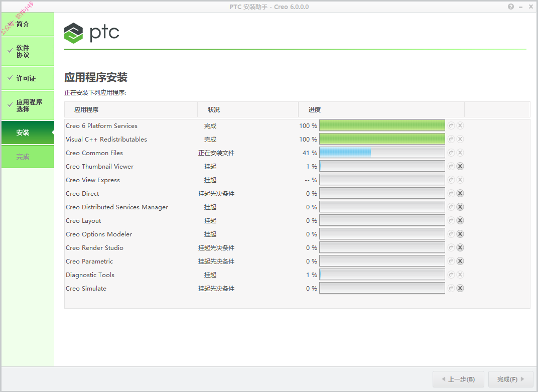538x392 pixels.
Task: Click the 进度 column header
Action: (x=381, y=110)
